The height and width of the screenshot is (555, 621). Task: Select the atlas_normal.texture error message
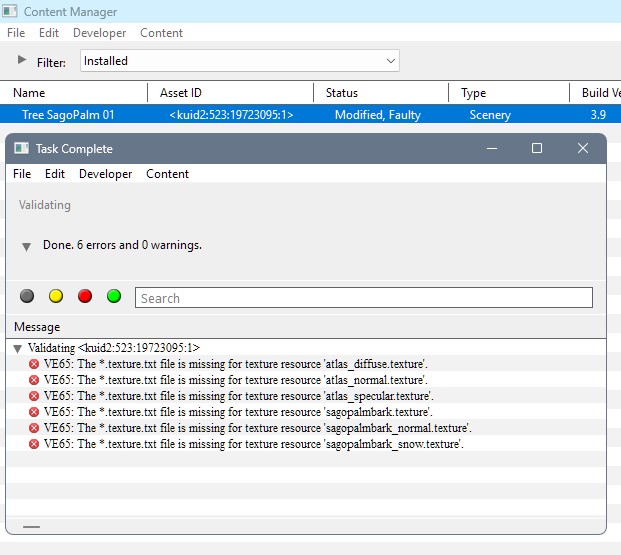click(236, 380)
